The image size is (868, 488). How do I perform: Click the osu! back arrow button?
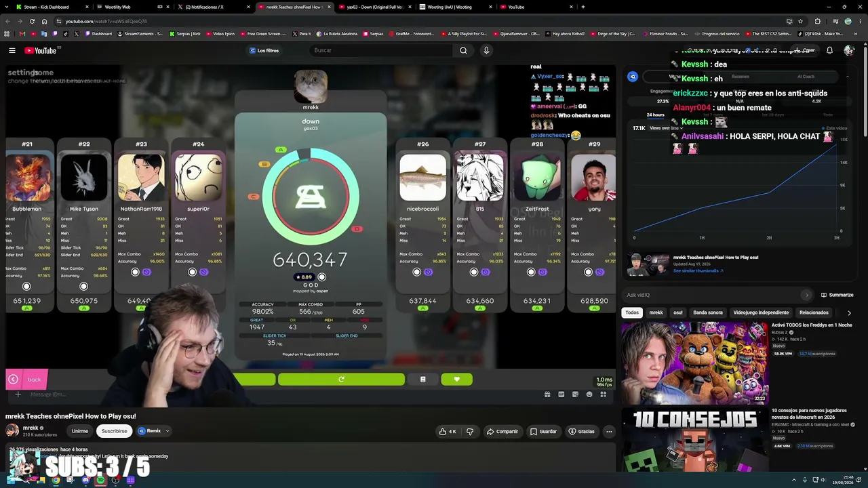pyautogui.click(x=27, y=380)
